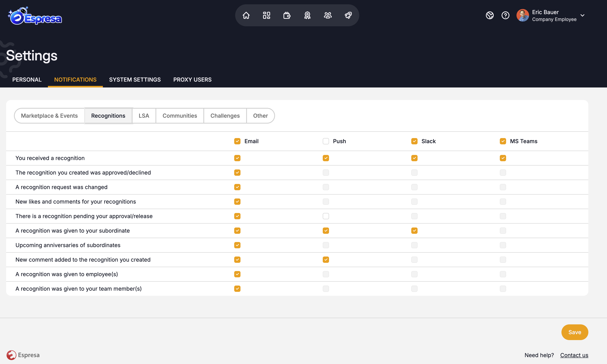
Task: Uncheck Push for new comment added to recognition
Action: click(x=326, y=259)
